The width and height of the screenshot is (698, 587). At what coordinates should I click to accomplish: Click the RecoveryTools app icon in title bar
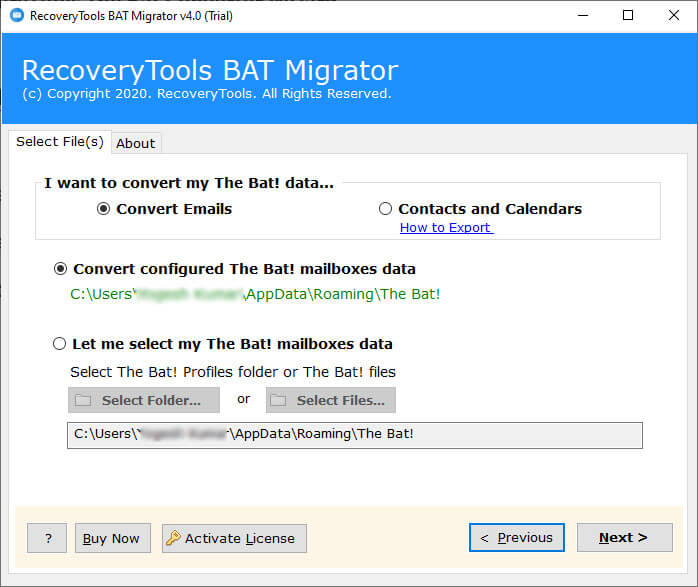[17, 15]
